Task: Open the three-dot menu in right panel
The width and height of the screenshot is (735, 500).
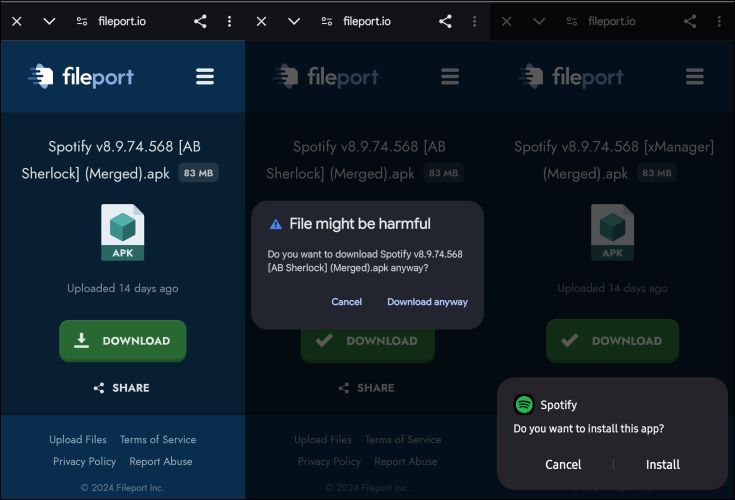Action: tap(719, 22)
